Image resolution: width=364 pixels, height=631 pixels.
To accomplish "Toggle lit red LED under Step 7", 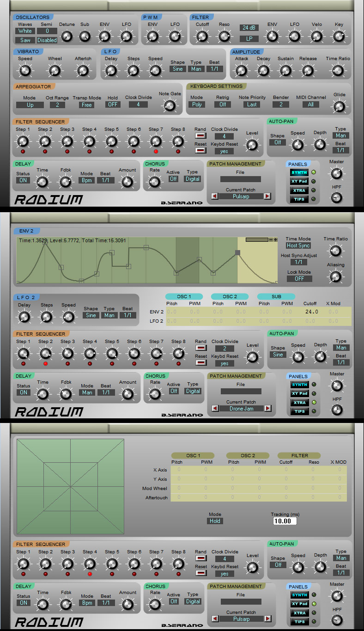I will pos(156,151).
